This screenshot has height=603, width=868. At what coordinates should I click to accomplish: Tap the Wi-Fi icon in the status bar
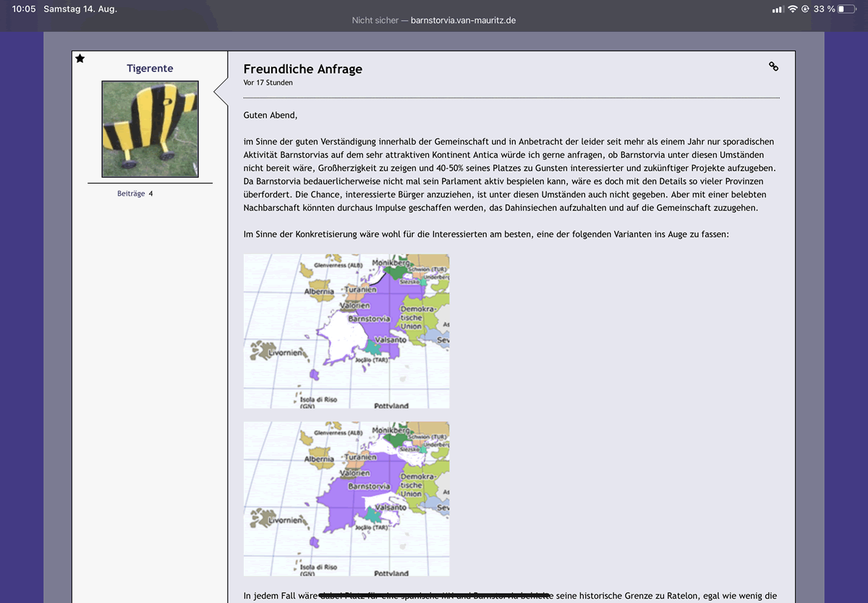(793, 9)
